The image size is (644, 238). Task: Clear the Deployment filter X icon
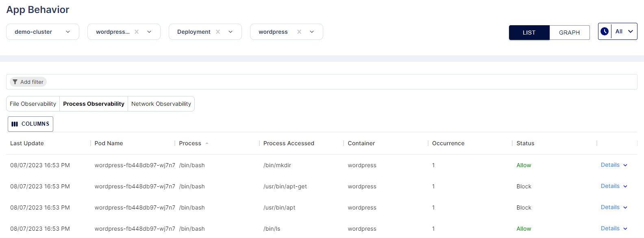(218, 32)
